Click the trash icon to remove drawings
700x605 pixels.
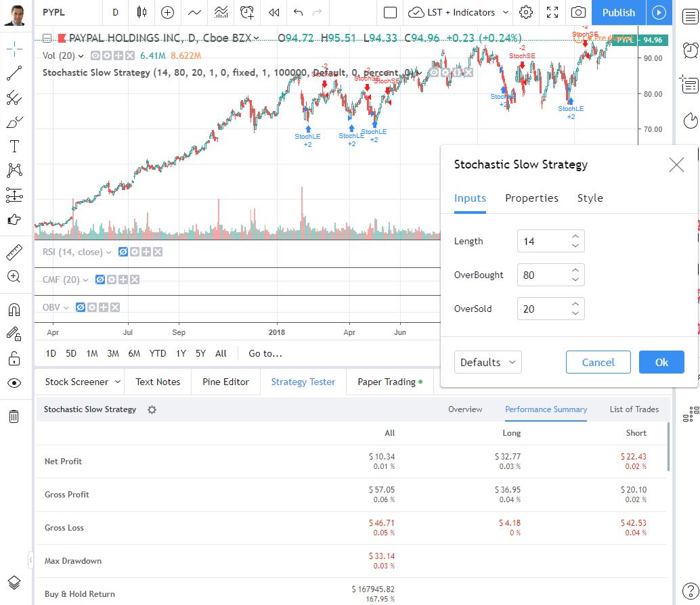pos(14,416)
